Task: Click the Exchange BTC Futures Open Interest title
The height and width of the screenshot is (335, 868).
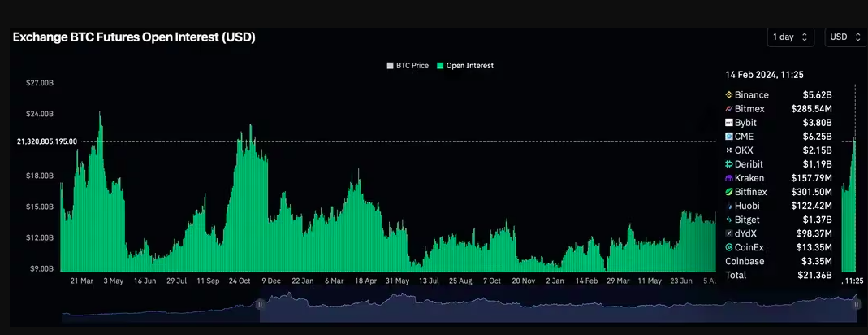Action: [x=134, y=37]
